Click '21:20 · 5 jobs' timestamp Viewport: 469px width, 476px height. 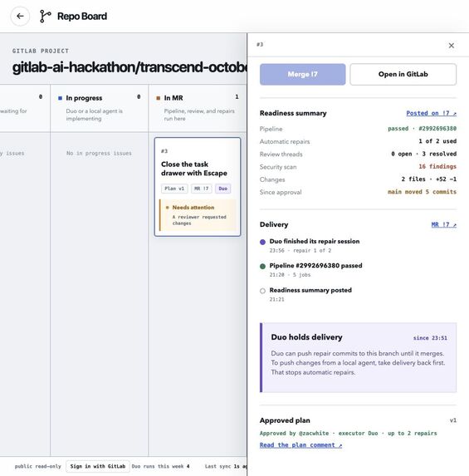pos(290,275)
